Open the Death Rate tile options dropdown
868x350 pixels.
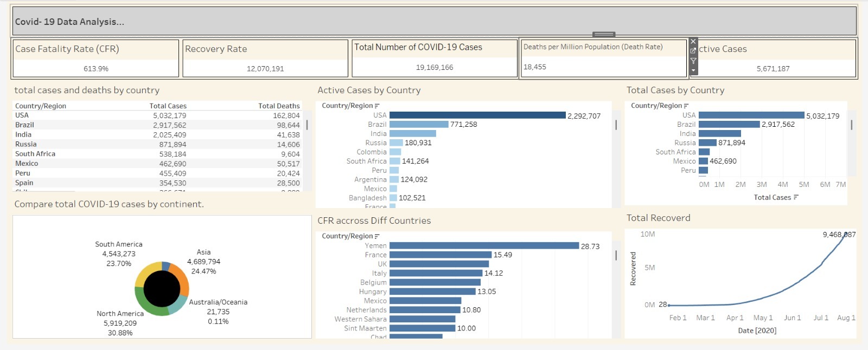coord(693,70)
